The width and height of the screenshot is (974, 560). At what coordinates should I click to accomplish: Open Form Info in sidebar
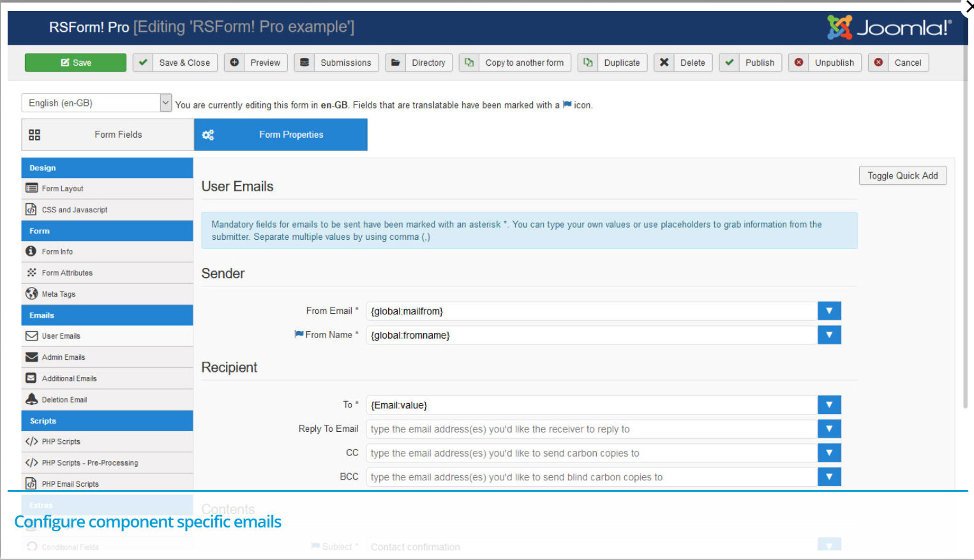107,251
